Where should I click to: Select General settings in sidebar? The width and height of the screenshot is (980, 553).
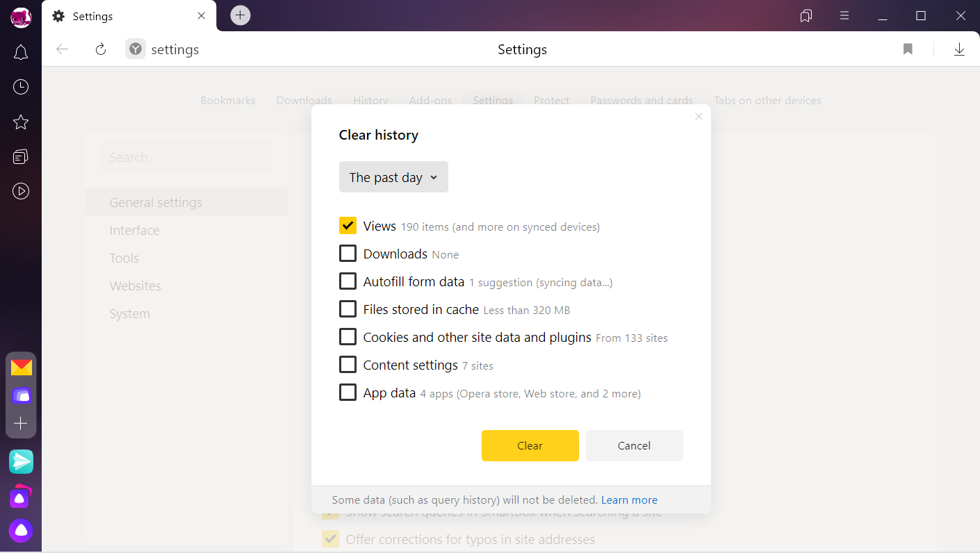(x=186, y=202)
